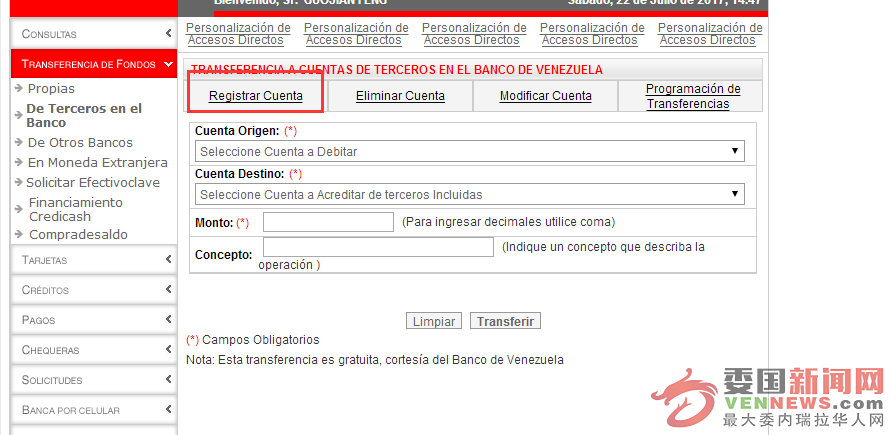This screenshot has height=435, width=891.
Task: Click the Campos Obligatorios note text
Action: pos(253,340)
